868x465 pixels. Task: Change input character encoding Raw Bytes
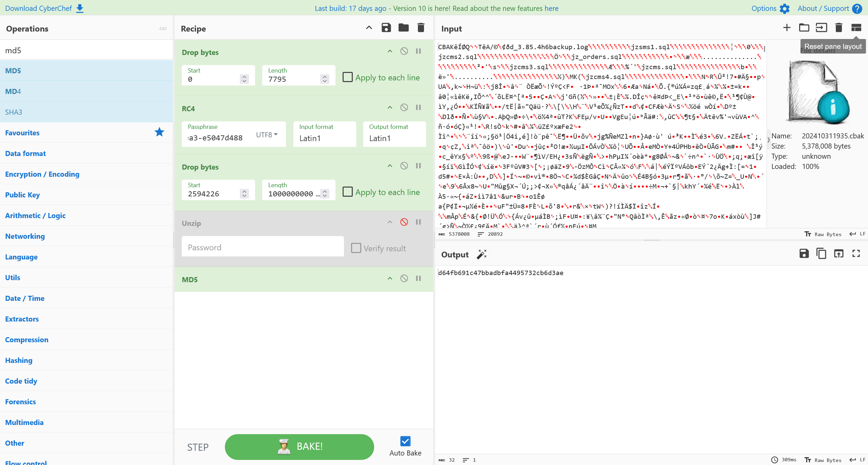(823, 234)
